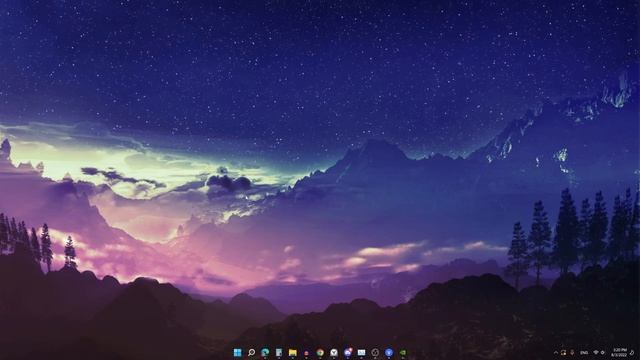Click the yellow tray icon beside the chevron
The image size is (640, 360).
[x=563, y=353]
